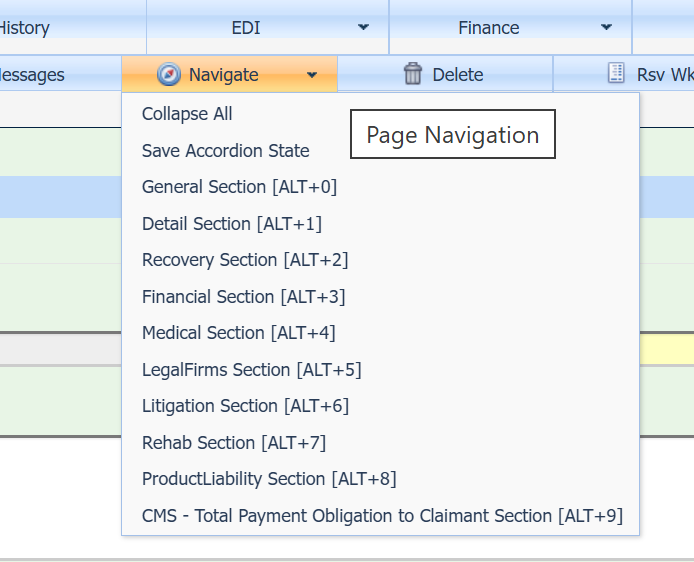Click the Rsv Wk document icon
The image size is (694, 562).
pyautogui.click(x=617, y=74)
